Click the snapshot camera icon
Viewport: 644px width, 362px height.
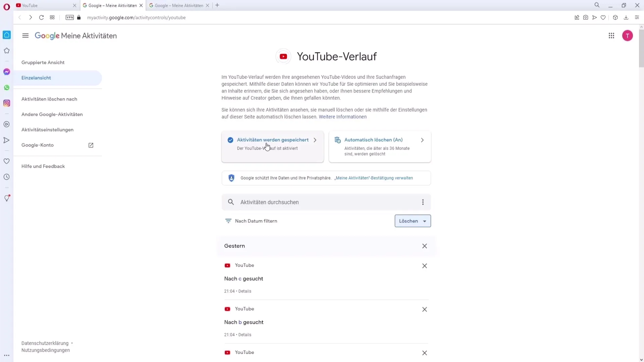click(x=586, y=17)
